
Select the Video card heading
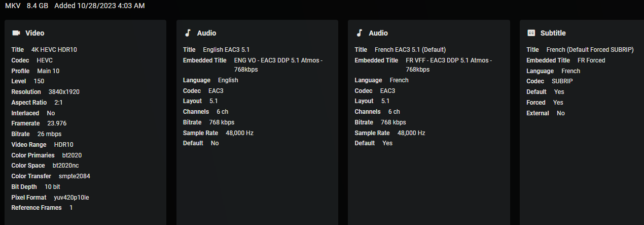click(34, 33)
